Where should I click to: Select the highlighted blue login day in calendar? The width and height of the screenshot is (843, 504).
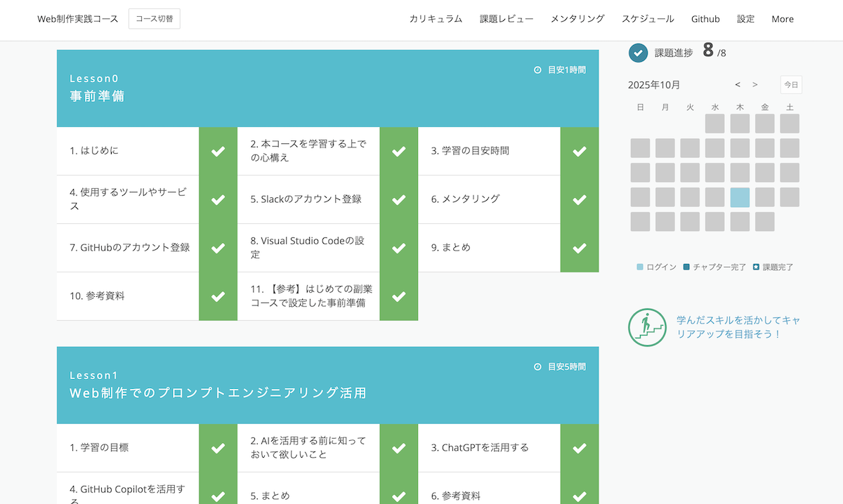tap(740, 197)
